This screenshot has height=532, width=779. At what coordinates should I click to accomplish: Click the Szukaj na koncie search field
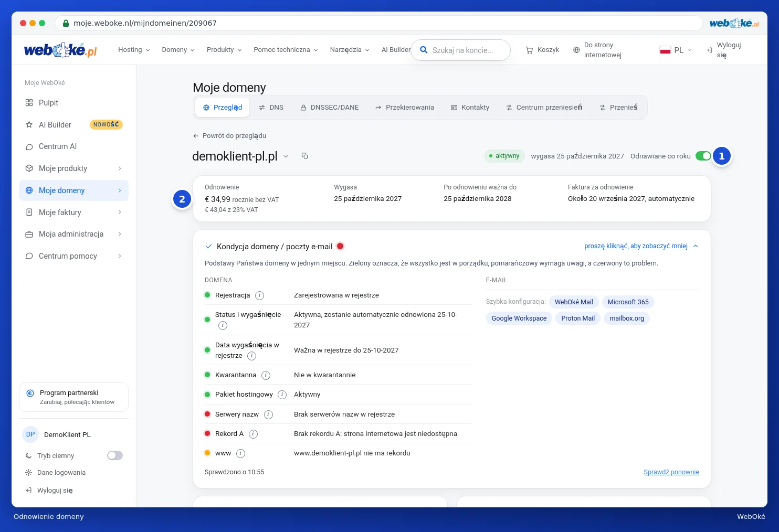461,50
